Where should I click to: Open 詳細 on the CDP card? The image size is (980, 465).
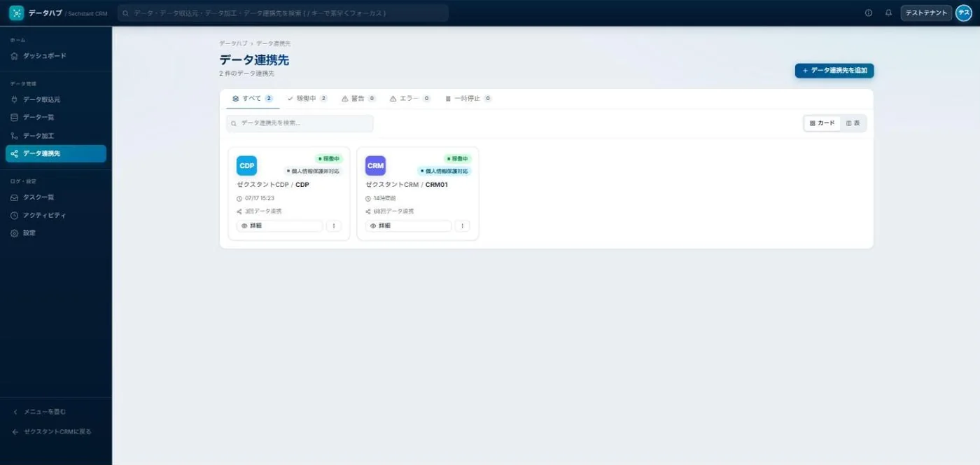[280, 226]
